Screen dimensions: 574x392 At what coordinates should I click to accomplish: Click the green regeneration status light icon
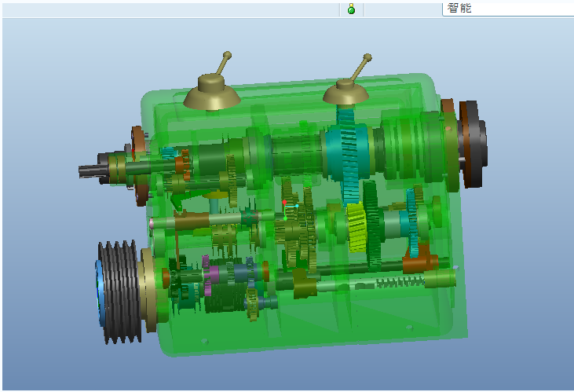(x=351, y=9)
